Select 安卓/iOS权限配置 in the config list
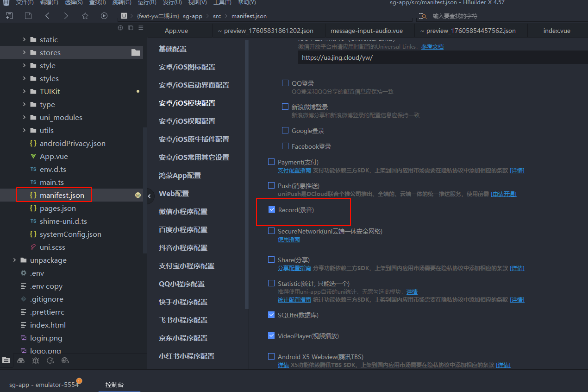The width and height of the screenshot is (588, 392). 187,121
